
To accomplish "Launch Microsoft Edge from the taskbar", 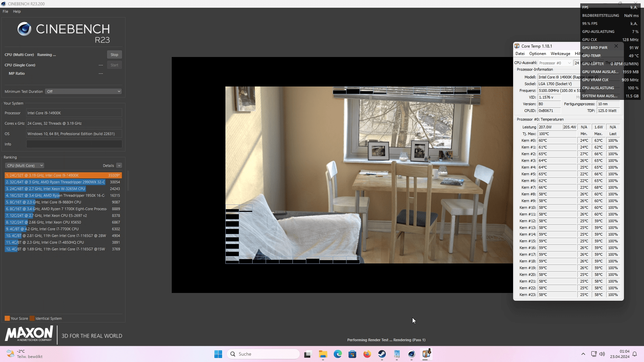I will click(337, 354).
